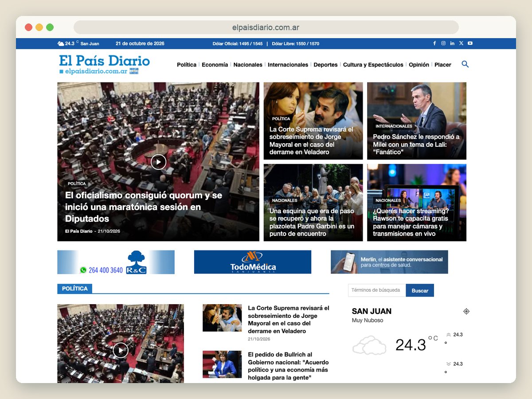Click Dólar Oficial: 1495 / 1545 quote
532x399 pixels.
238,43
